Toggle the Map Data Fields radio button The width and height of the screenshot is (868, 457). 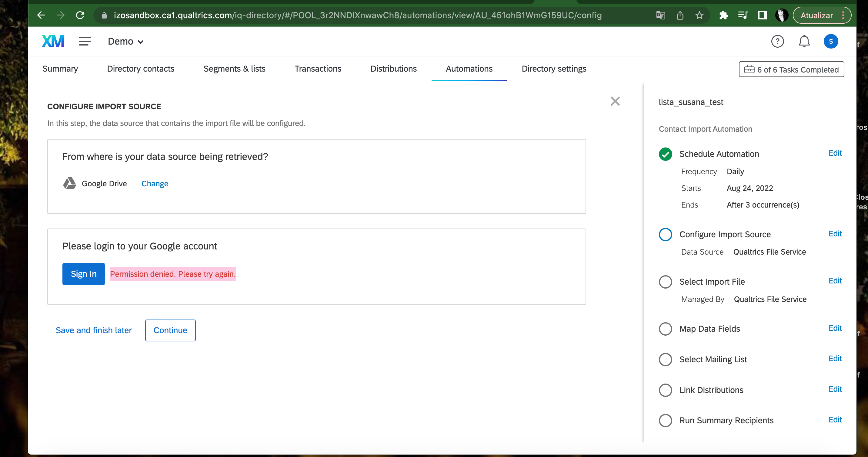(x=665, y=328)
